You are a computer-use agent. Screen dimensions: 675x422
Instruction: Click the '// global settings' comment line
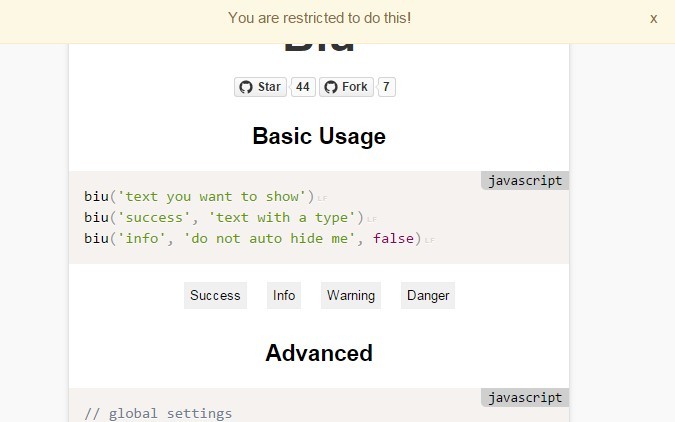pyautogui.click(x=158, y=413)
